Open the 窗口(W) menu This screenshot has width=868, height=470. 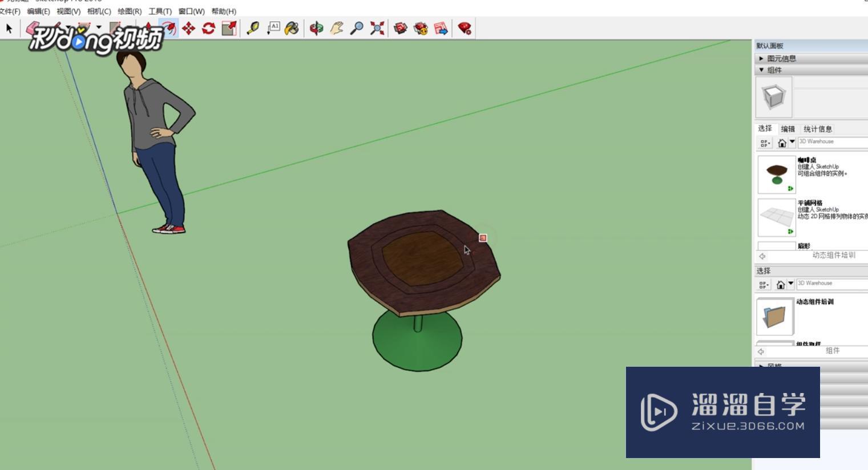191,11
